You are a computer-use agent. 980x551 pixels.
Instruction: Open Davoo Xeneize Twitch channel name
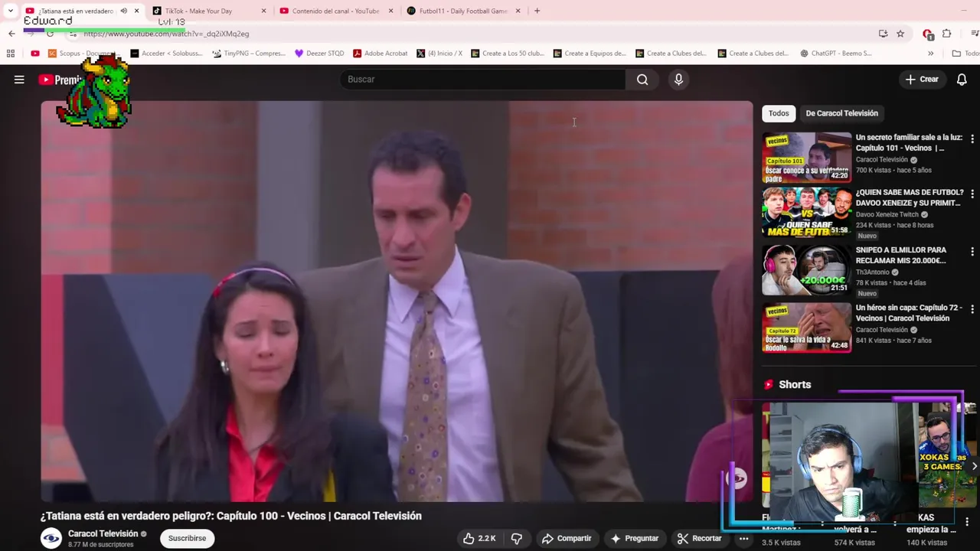(x=887, y=215)
